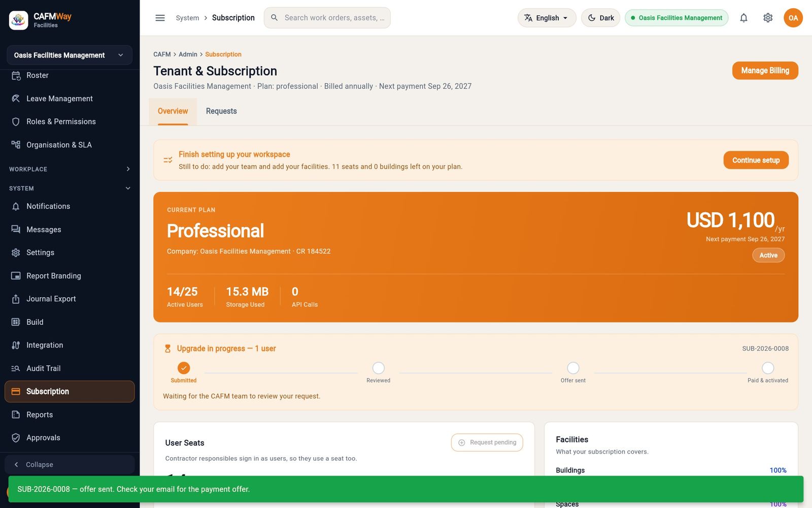This screenshot has height=508, width=812.
Task: Open the Approvals menu item
Action: pos(70,438)
